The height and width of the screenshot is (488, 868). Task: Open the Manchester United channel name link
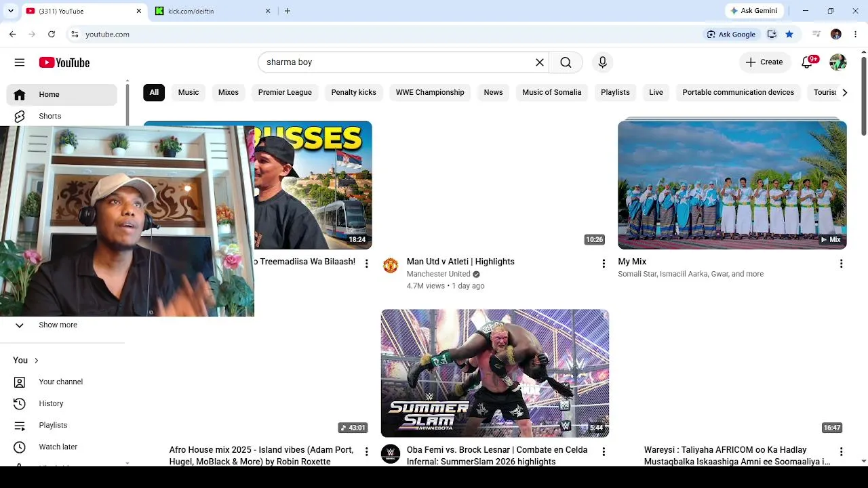(439, 274)
